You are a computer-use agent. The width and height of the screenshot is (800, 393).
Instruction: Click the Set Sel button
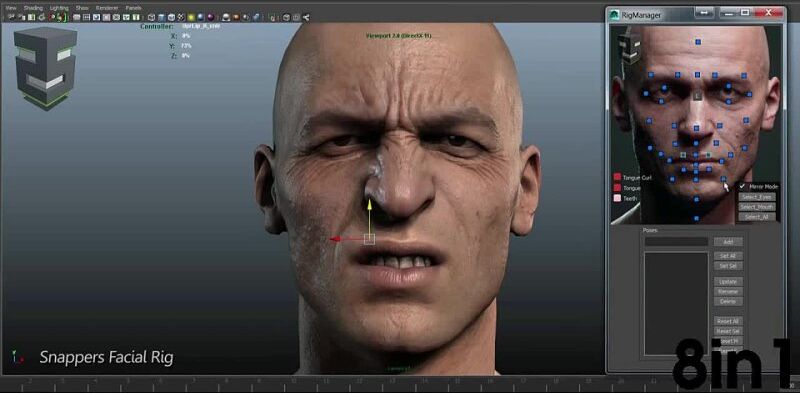[728, 266]
